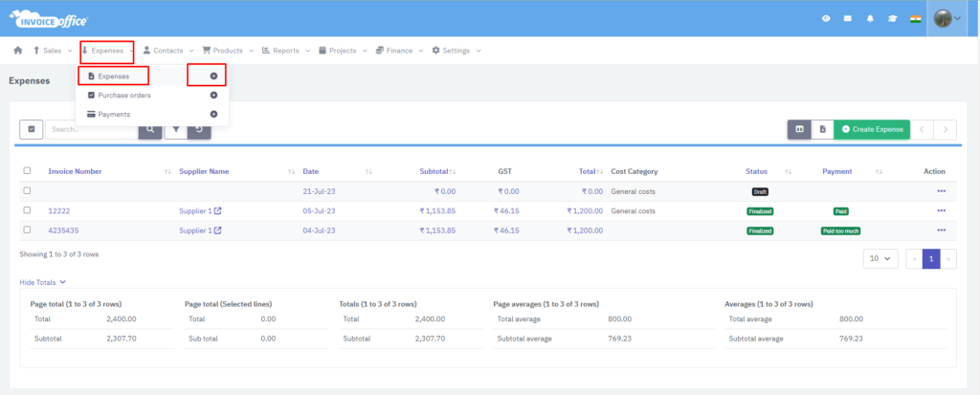This screenshot has width=980, height=395.
Task: Switch to the columns table view
Action: point(799,129)
